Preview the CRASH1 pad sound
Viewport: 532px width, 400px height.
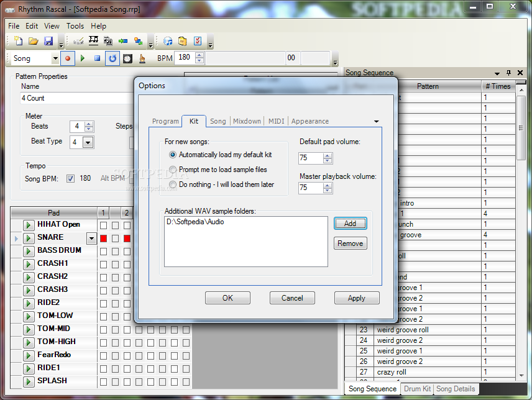[x=29, y=264]
